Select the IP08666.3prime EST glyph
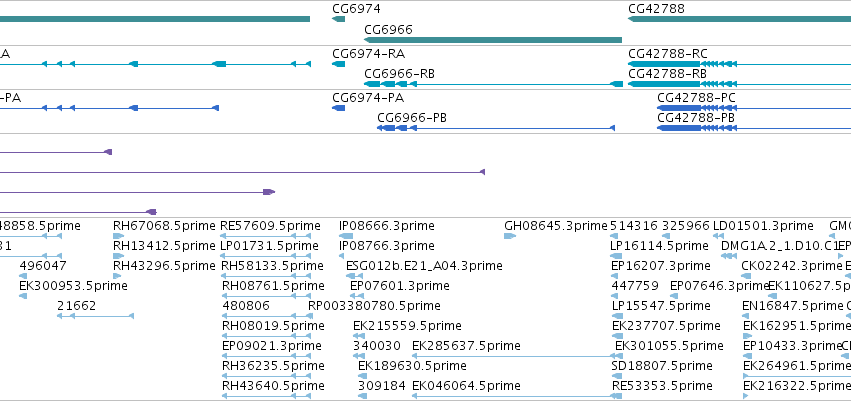Screen dimensions: 851x401 tap(346, 236)
